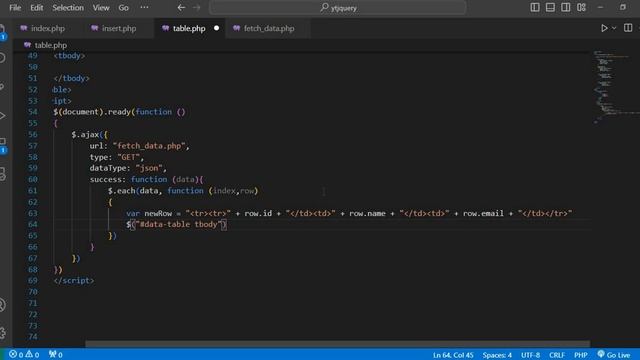Open the Search activity bar icon
Screen dimensions: 640x360
pos(2,58)
